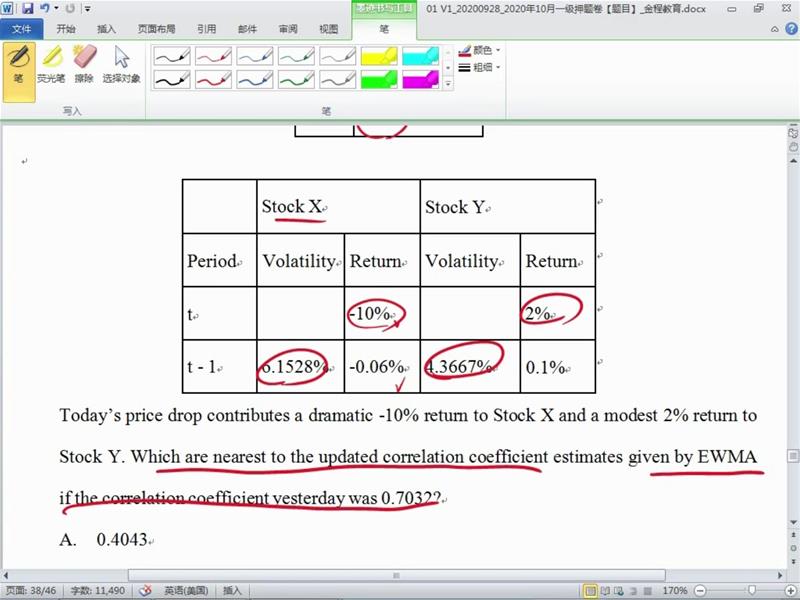800x600 pixels.
Task: Switch to Outline view
Action: click(633, 591)
